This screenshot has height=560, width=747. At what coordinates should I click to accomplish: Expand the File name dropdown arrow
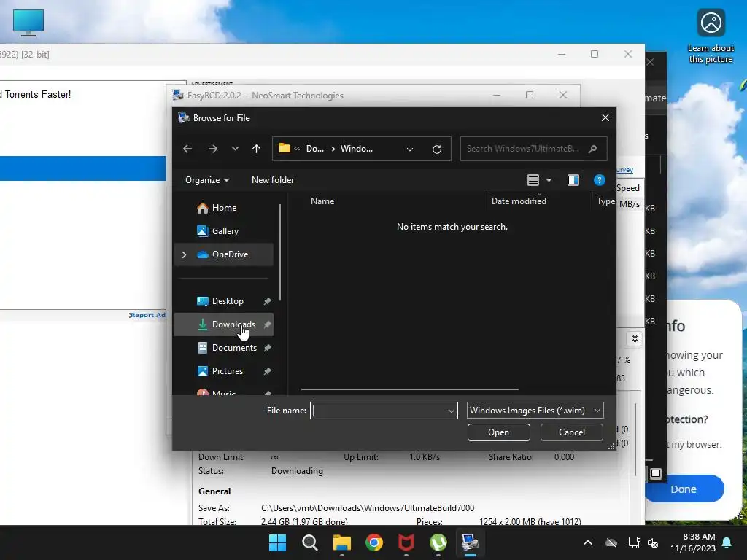click(x=451, y=411)
